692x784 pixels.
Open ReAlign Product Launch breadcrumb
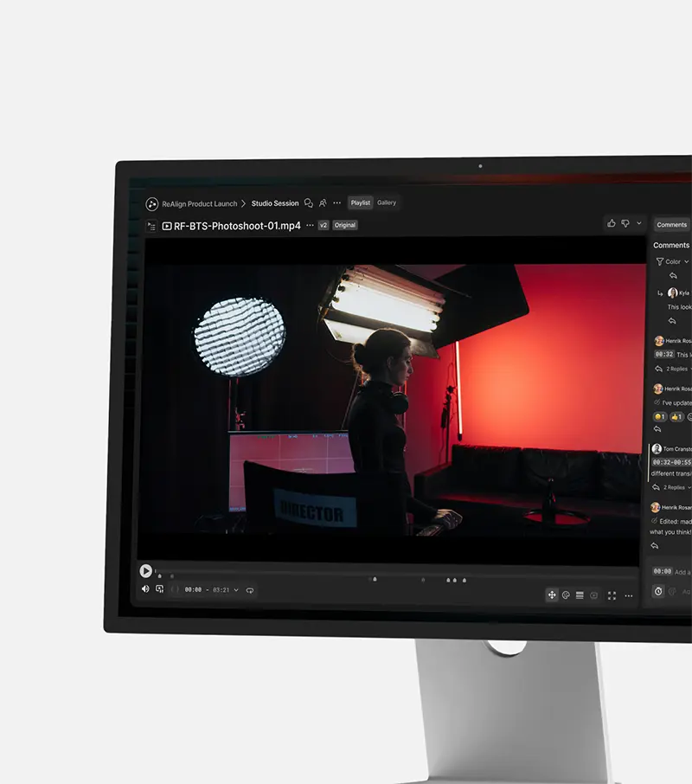point(199,204)
